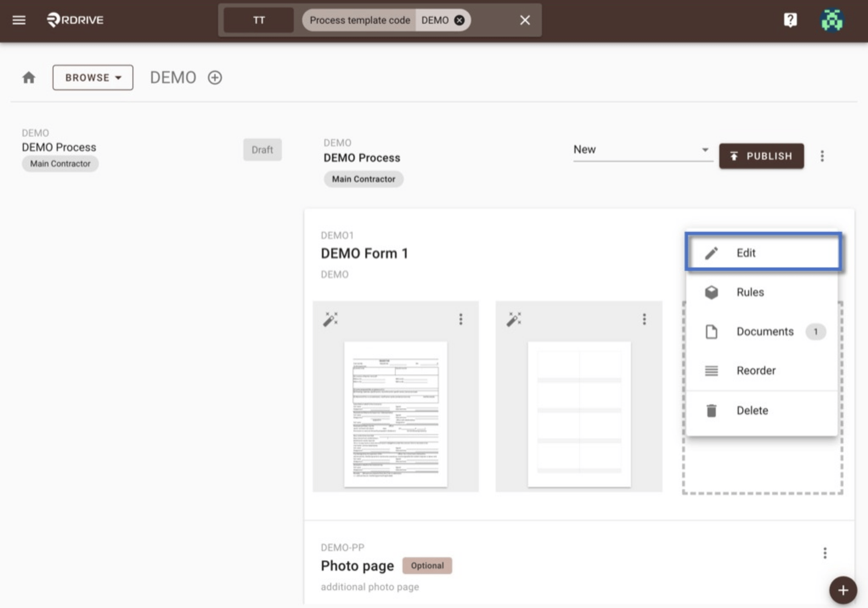The height and width of the screenshot is (608, 868).
Task: Clear the search bar with X
Action: point(525,20)
